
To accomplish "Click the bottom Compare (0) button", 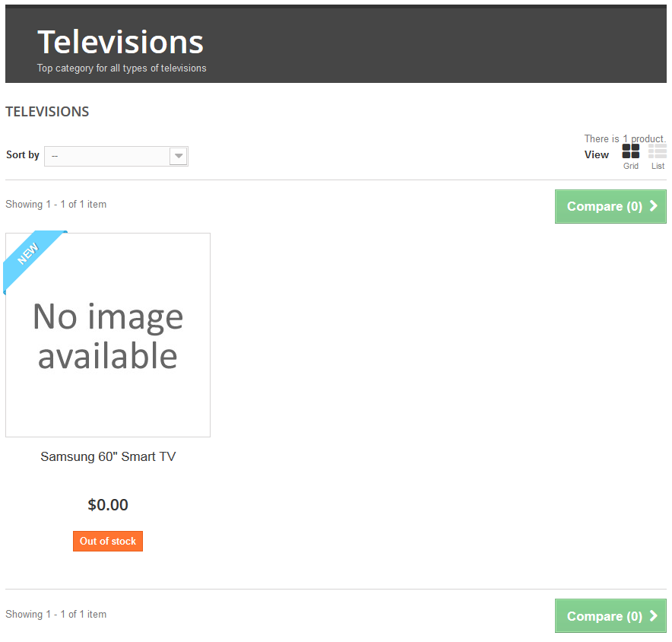I will pos(610,616).
